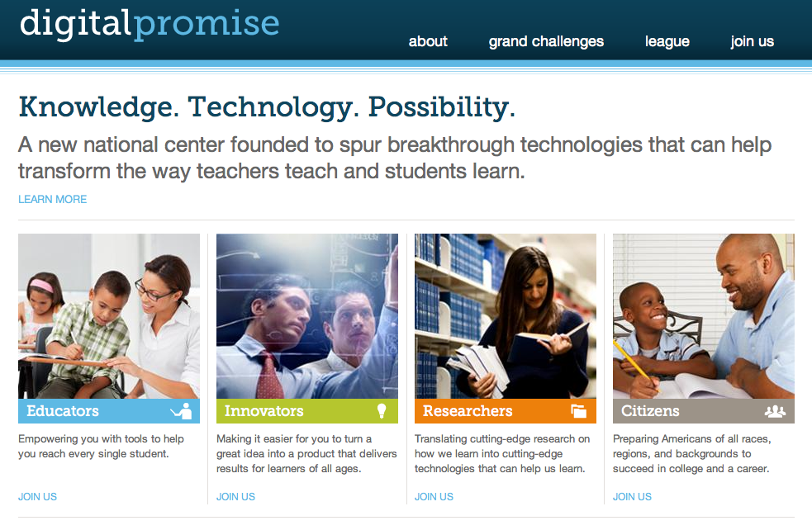Click the lightbulb icon on the Innovators banner
Viewport: 812px width, 530px height.
[x=382, y=411]
